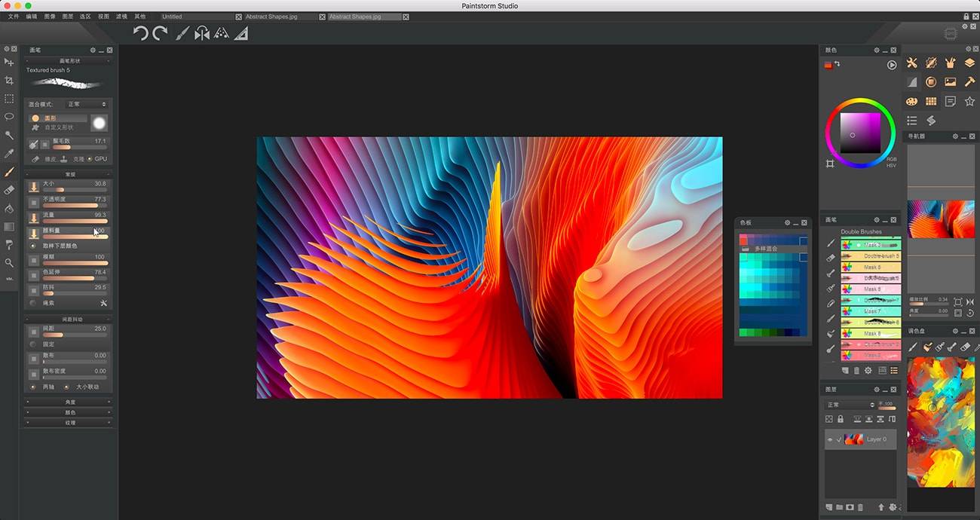Open the layer blend mode 正常 dropdown

[849, 405]
